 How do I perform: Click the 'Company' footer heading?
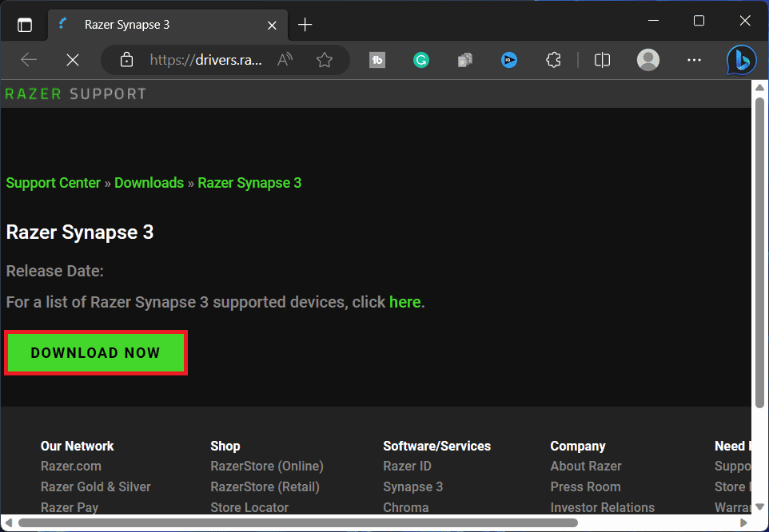[578, 446]
